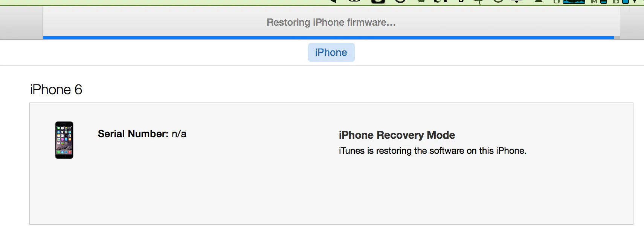
Task: Click gray toolbar area right of status display
Action: (x=632, y=23)
